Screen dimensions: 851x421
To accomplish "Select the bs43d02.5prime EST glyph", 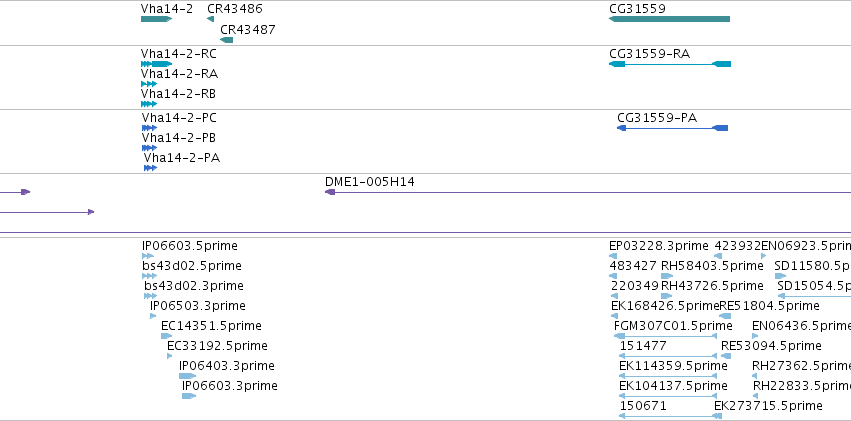I will pos(149,276).
